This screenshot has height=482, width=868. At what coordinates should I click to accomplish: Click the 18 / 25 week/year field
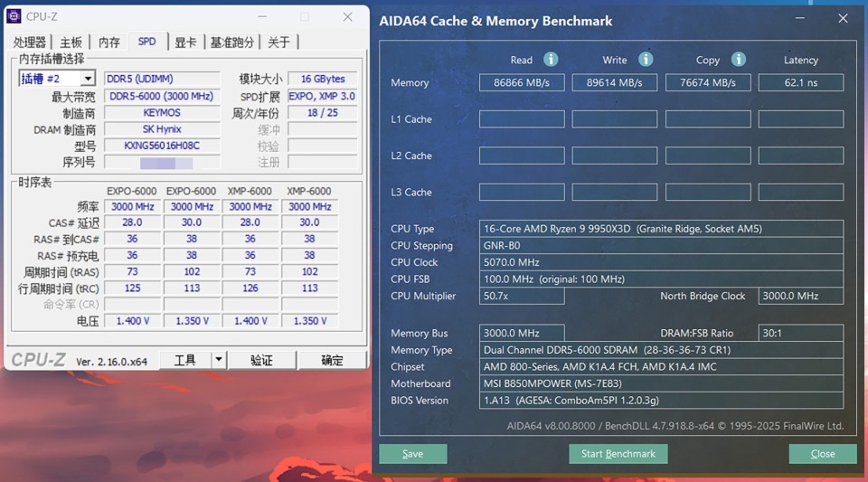(x=323, y=112)
